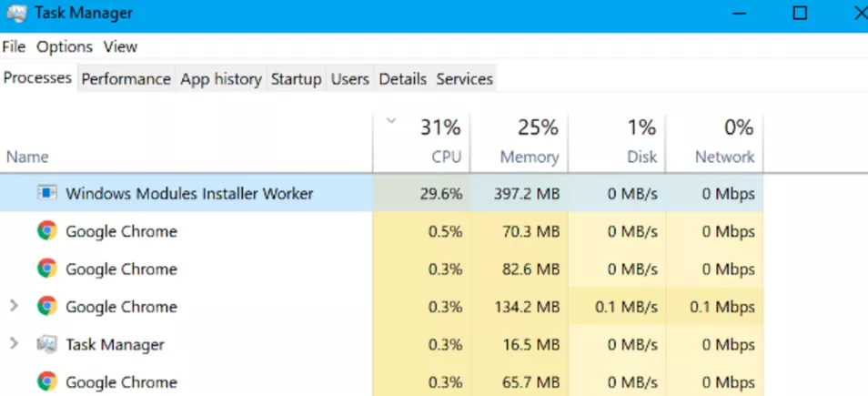
Task: Maximize the Task Manager window
Action: click(800, 14)
